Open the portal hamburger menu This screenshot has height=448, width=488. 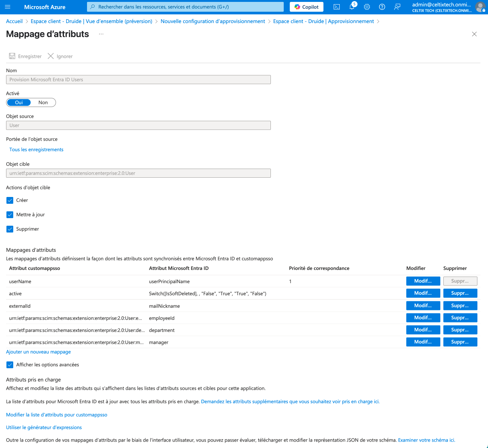pyautogui.click(x=8, y=7)
